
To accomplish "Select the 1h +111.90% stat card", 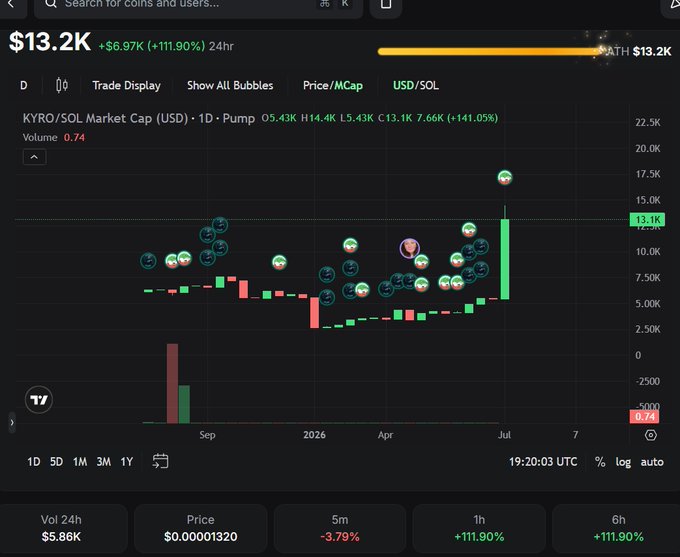I will click(479, 528).
